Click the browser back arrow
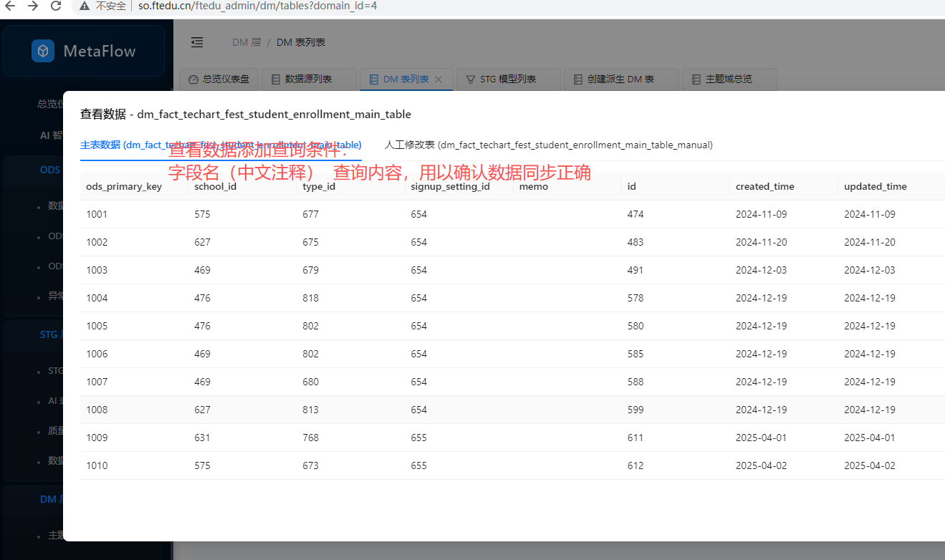Screen dimensions: 945x560 11,6
